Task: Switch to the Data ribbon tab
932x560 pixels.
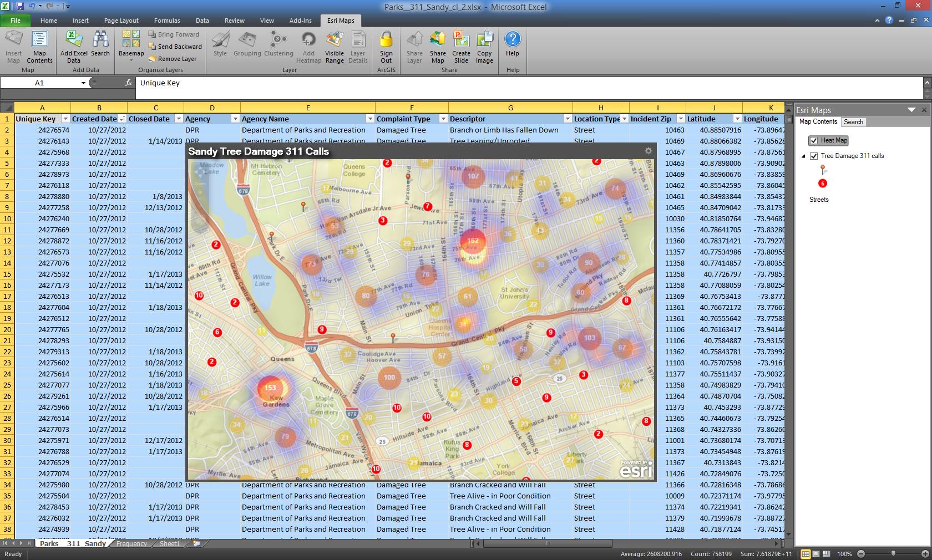Action: [202, 21]
